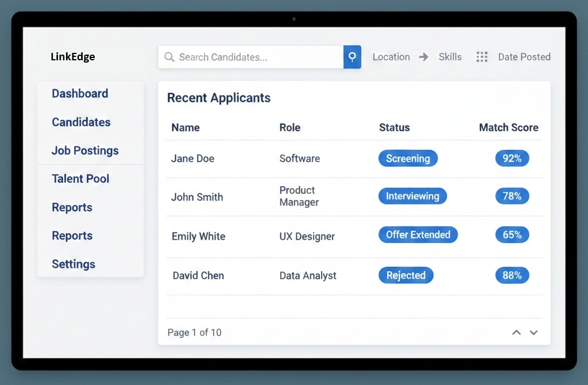Go to previous page with up chevron
The height and width of the screenshot is (385, 588).
(516, 333)
